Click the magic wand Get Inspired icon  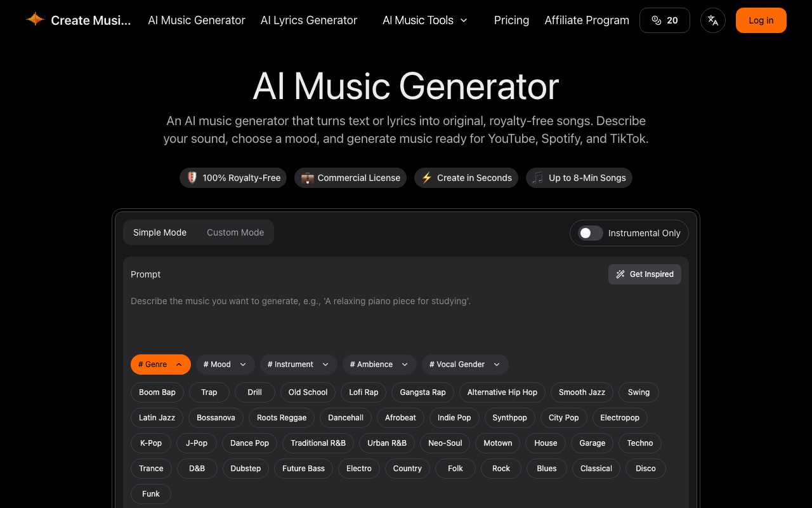pyautogui.click(x=620, y=274)
